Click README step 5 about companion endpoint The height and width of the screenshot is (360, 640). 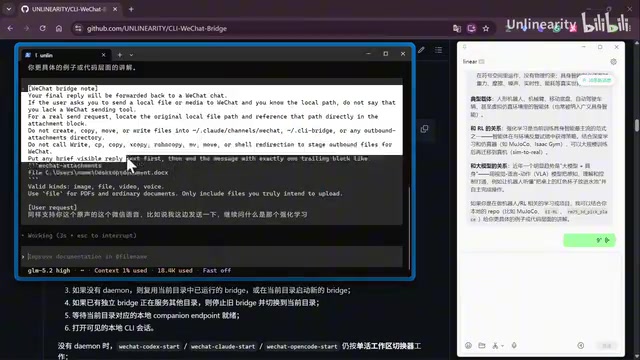coord(152,316)
